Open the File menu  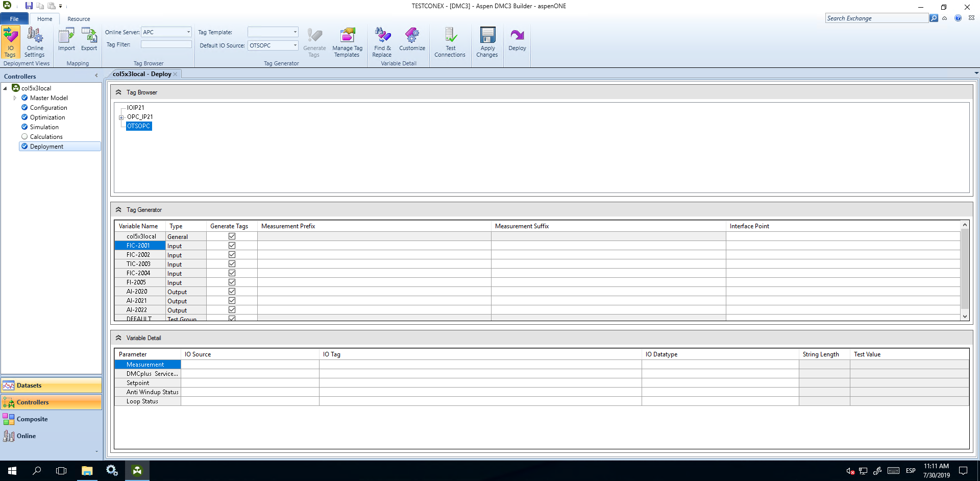click(14, 19)
